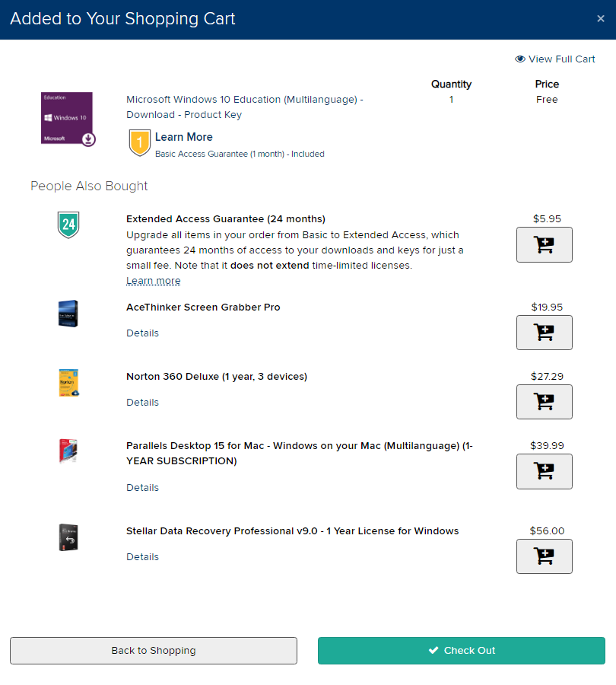Viewport: 616px width, 685px height.
Task: View Details for AceThinker Screen Grabber Pro
Action: 143,333
